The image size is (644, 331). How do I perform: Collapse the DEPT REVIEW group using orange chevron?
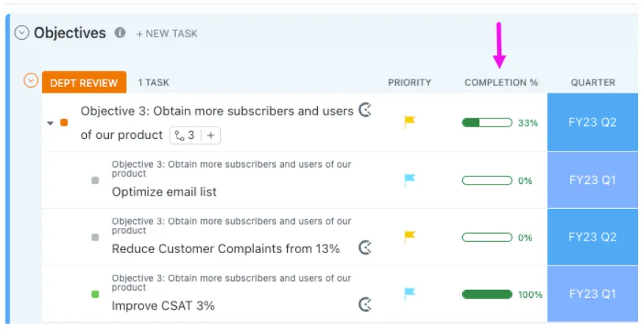pos(31,80)
